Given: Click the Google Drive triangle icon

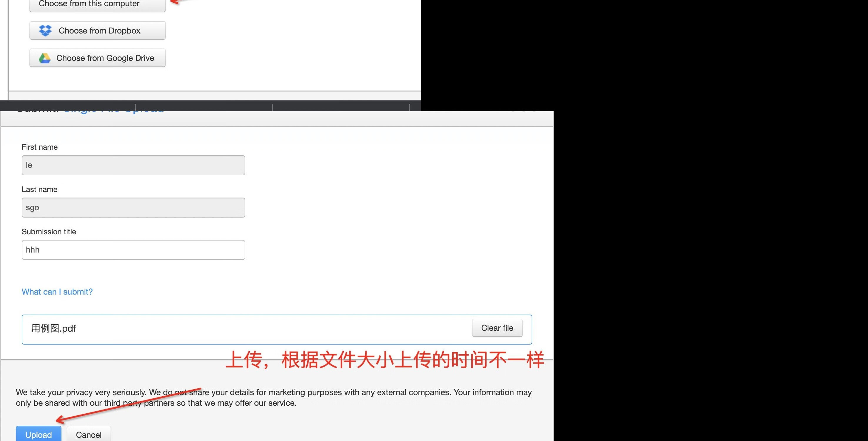Looking at the screenshot, I should [x=44, y=58].
